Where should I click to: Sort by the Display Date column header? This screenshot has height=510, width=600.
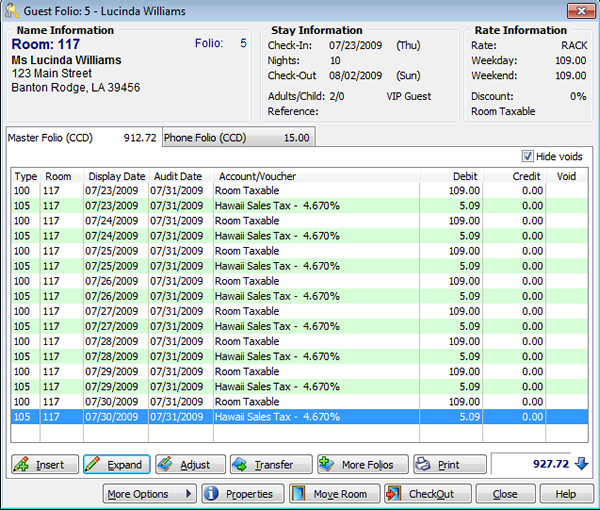point(114,176)
